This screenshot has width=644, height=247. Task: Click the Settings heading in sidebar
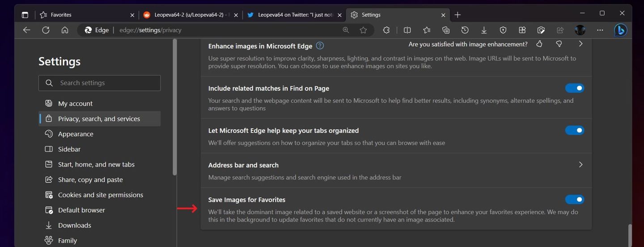tap(59, 61)
